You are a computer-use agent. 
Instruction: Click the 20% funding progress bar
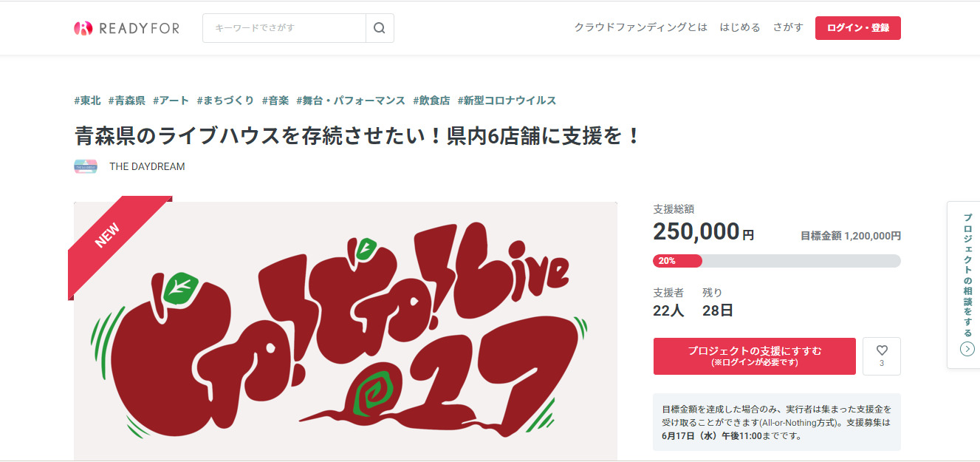coord(777,261)
